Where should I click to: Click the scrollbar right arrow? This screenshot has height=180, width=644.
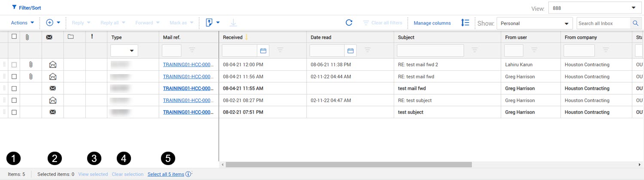639,165
